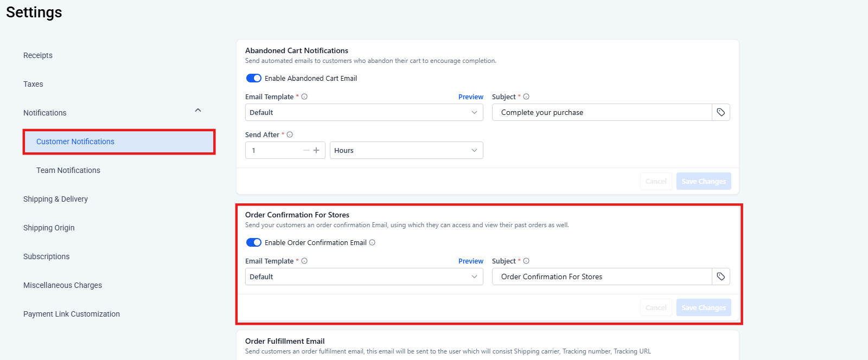Click the Order Confirmation For Stores subject field
868x360 pixels.
pyautogui.click(x=602, y=277)
